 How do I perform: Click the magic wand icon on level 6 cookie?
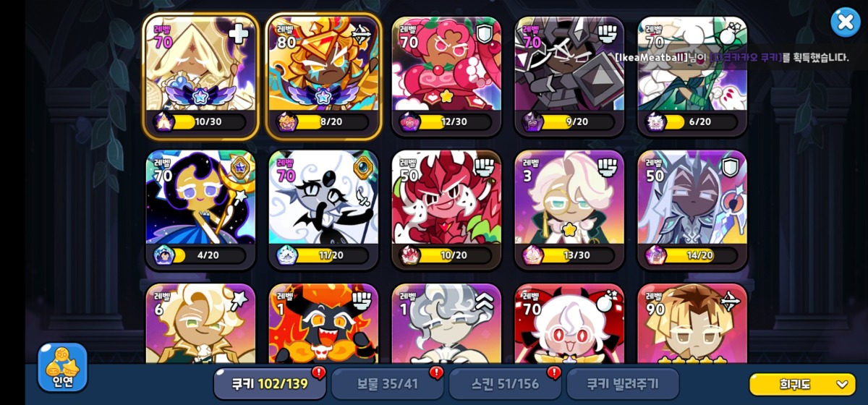238,300
